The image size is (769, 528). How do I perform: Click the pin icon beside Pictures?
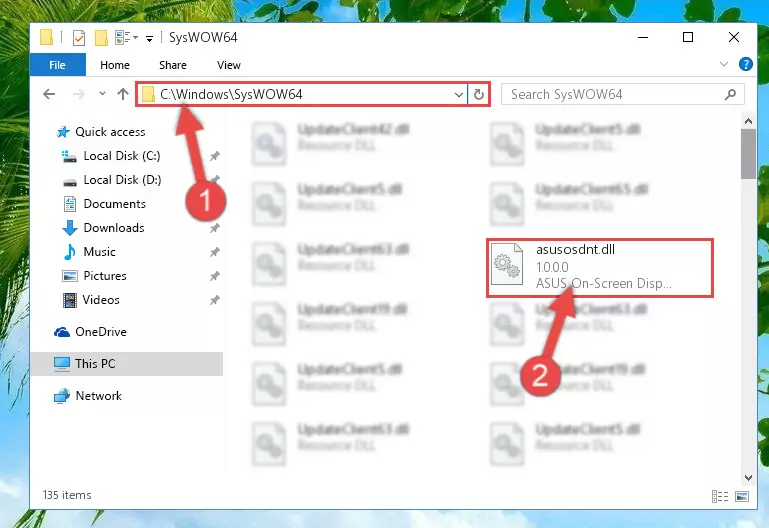(214, 277)
